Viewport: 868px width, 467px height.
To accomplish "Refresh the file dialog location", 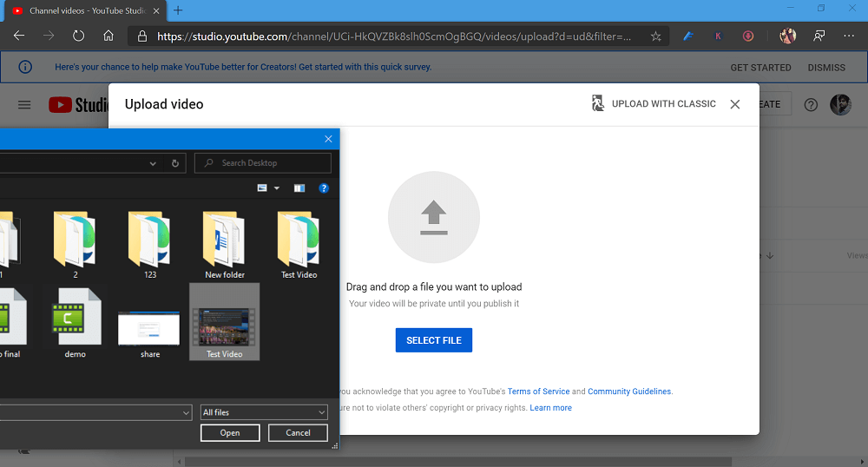I will pyautogui.click(x=175, y=163).
